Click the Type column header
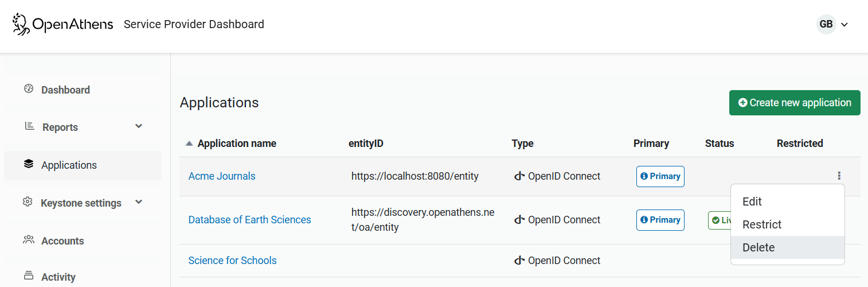Viewport: 868px width, 287px height. tap(523, 143)
